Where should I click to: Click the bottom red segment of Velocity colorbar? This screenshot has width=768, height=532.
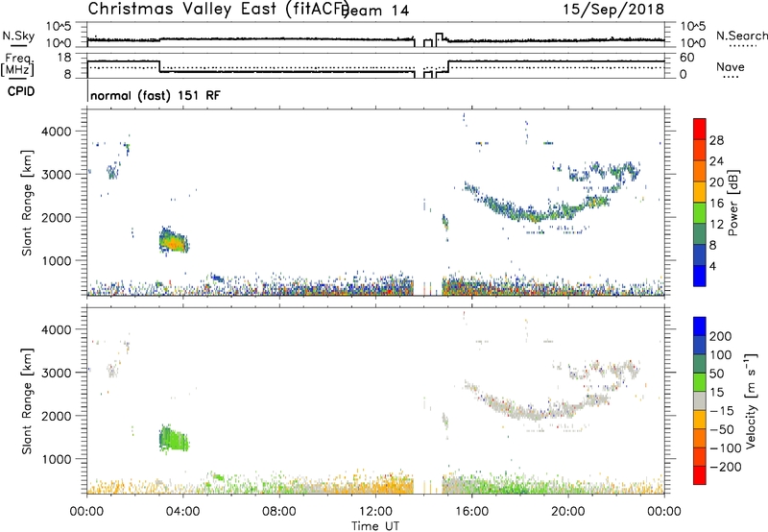[700, 475]
